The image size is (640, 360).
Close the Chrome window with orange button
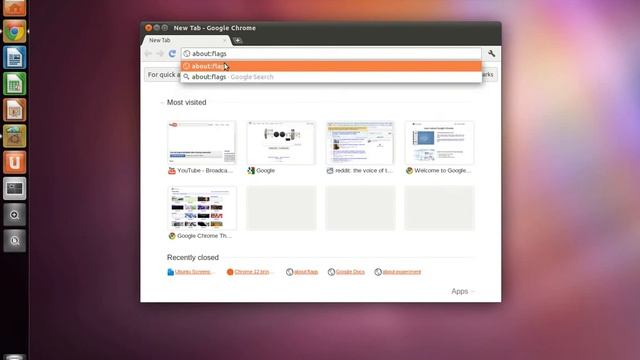149,28
